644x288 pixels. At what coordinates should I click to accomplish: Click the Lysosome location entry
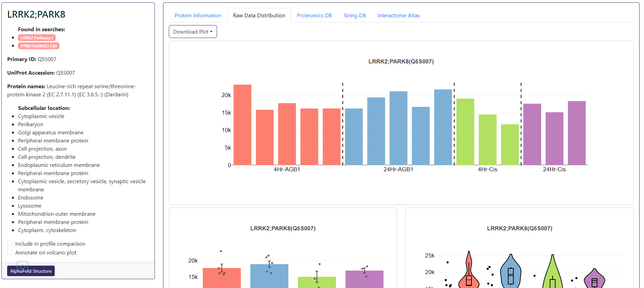click(30, 206)
